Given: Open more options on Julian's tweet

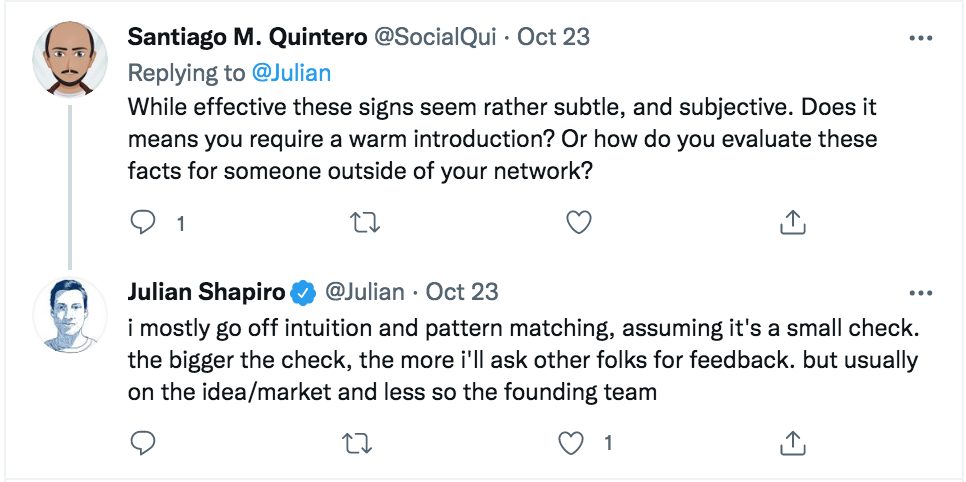Looking at the screenshot, I should 919,294.
